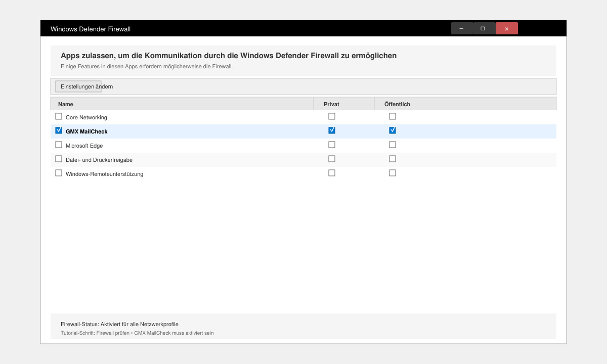The width and height of the screenshot is (607, 364).
Task: Click the Einstellungen ändern button
Action: point(78,86)
